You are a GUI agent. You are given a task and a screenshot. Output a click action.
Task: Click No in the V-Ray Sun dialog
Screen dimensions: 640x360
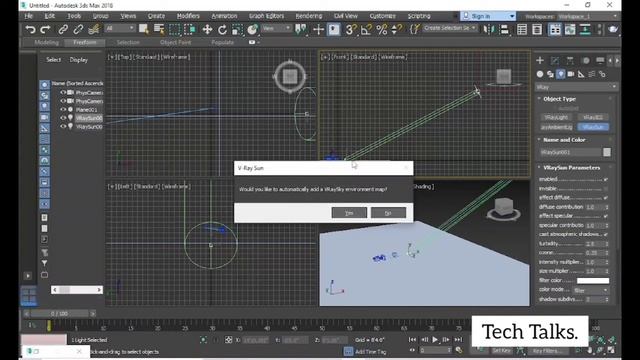click(388, 213)
